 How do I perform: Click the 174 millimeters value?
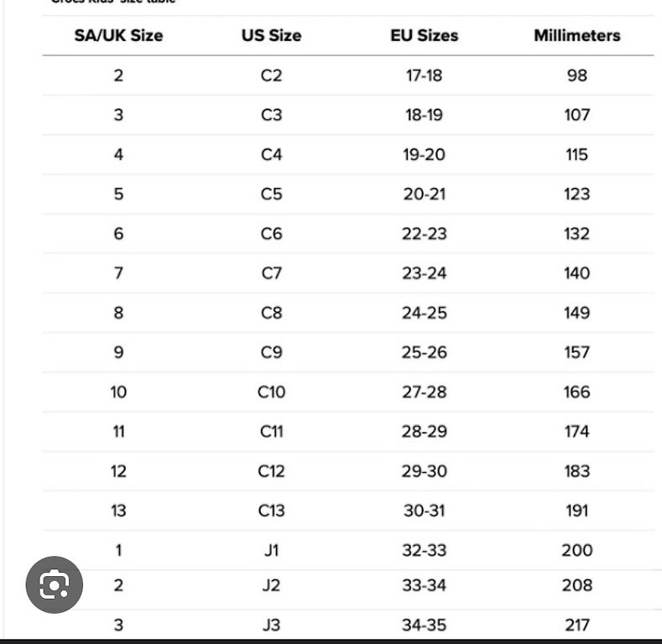(577, 432)
